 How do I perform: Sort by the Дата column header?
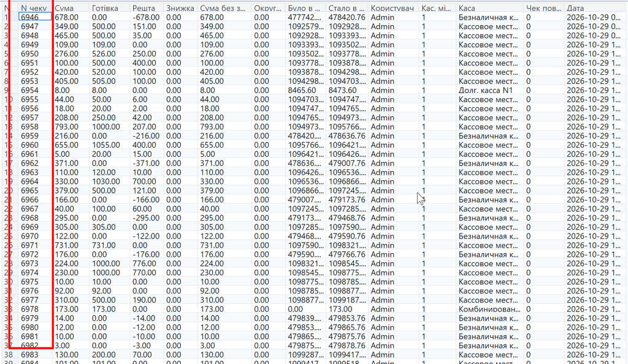[x=596, y=8]
